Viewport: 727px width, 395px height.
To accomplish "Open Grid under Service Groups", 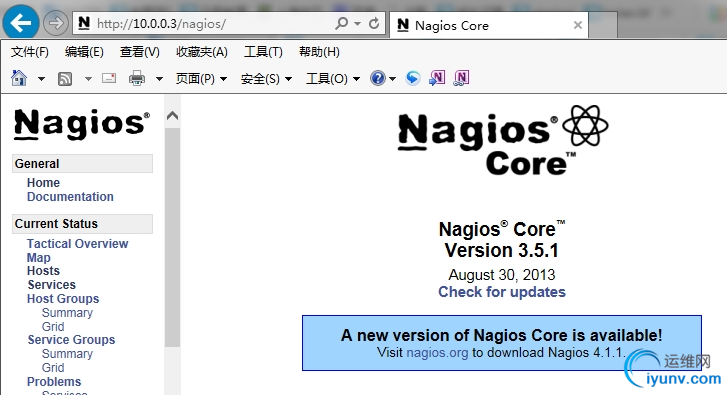I will click(x=53, y=367).
